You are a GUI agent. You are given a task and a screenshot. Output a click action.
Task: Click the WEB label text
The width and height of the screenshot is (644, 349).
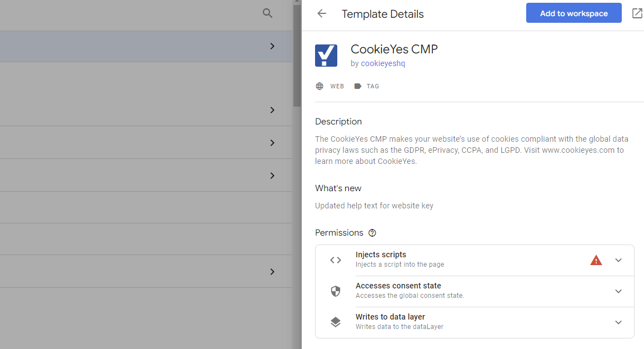337,86
